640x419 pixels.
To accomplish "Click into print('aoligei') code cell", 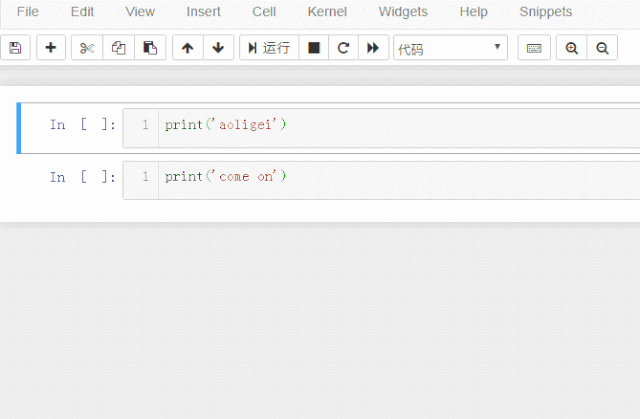I will coord(399,128).
